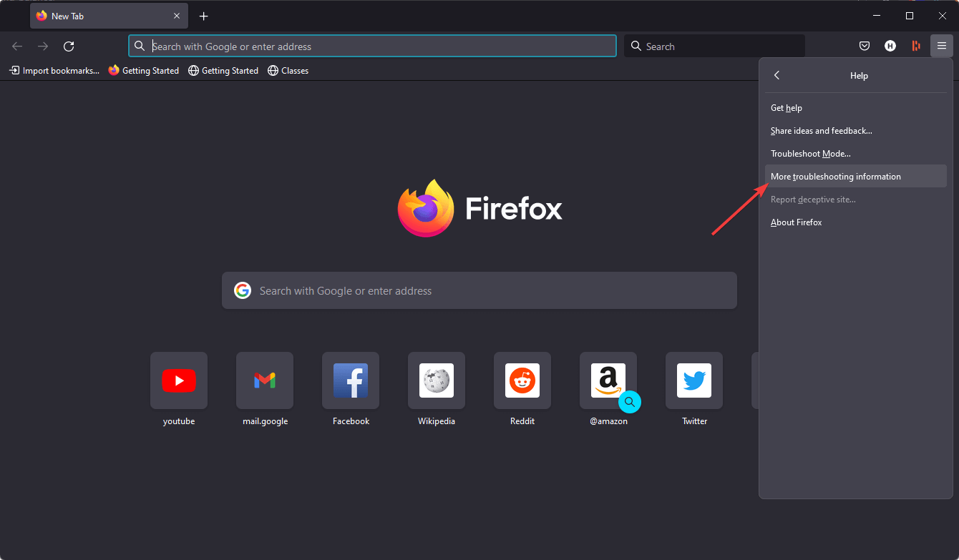Go back from the Help submenu

[777, 75]
